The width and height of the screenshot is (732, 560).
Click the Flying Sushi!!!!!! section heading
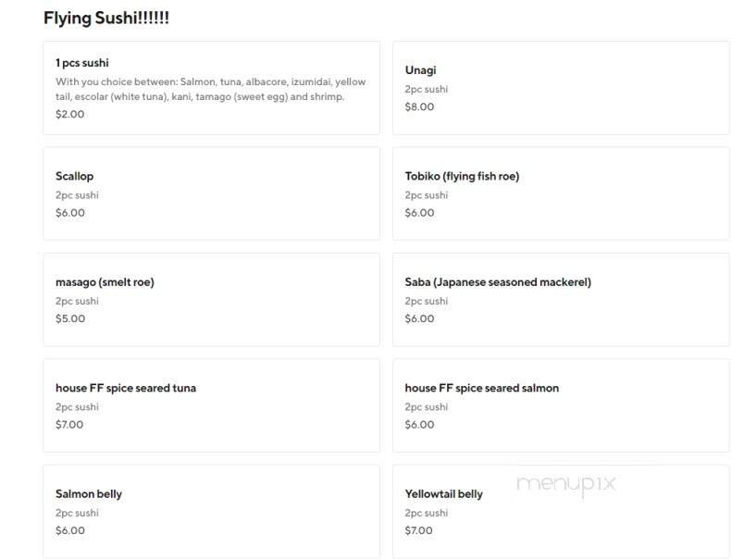[106, 19]
